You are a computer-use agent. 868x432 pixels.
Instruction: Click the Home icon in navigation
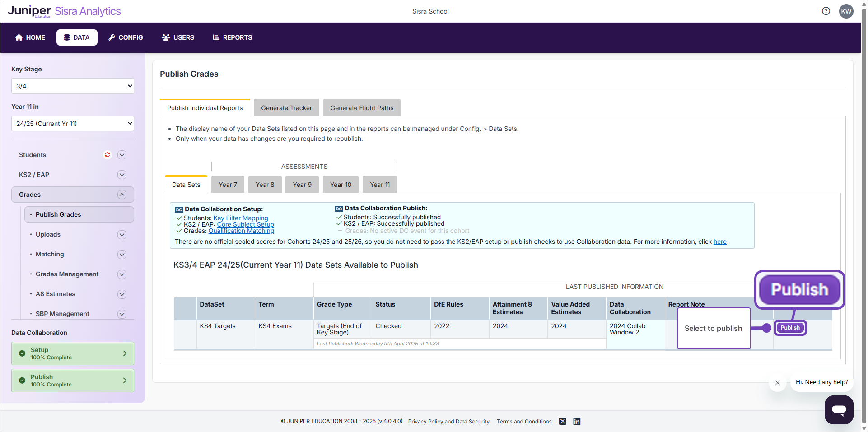tap(18, 37)
